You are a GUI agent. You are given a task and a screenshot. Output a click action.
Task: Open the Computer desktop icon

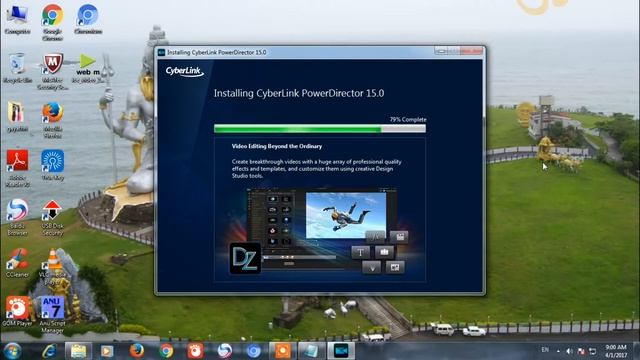tap(17, 19)
